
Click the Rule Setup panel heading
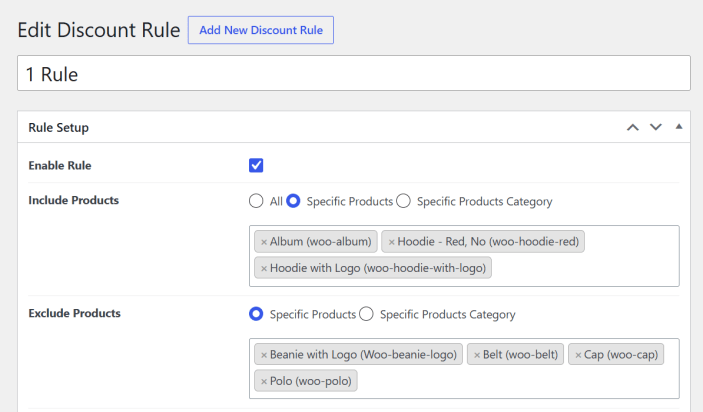(59, 128)
